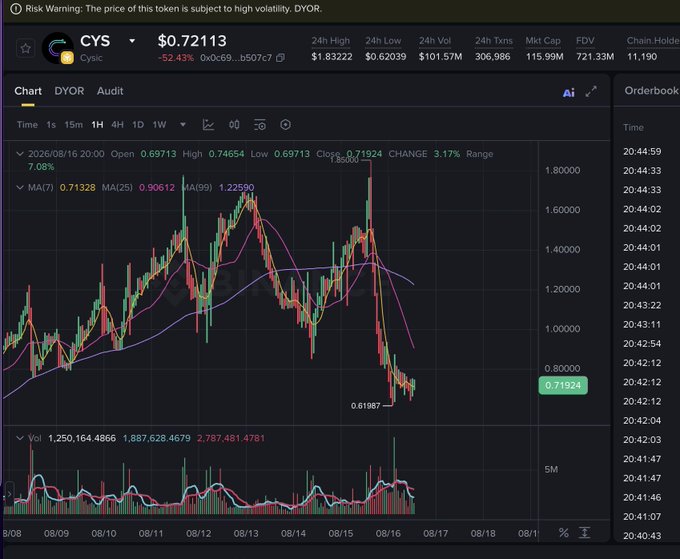Collapse the MA indicator legend
This screenshot has width=680, height=559.
(x=20, y=187)
